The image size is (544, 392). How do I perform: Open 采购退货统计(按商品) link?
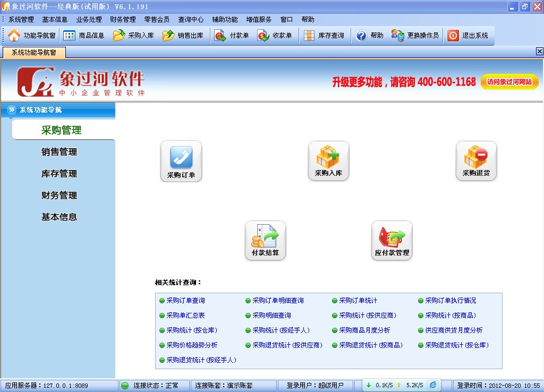click(371, 345)
